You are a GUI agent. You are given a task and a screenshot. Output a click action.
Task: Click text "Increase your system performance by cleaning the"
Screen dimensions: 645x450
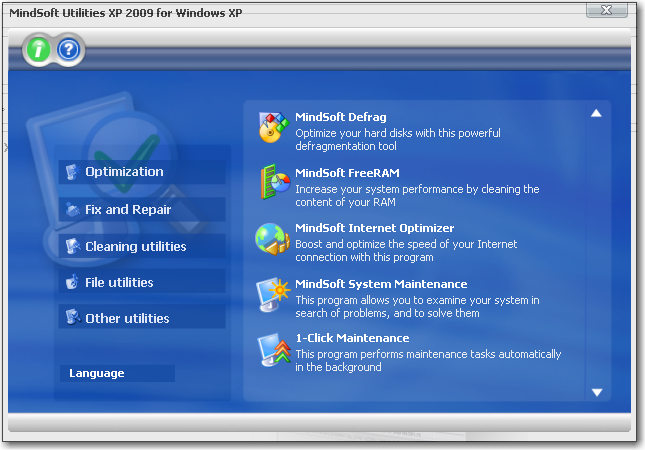coord(417,189)
